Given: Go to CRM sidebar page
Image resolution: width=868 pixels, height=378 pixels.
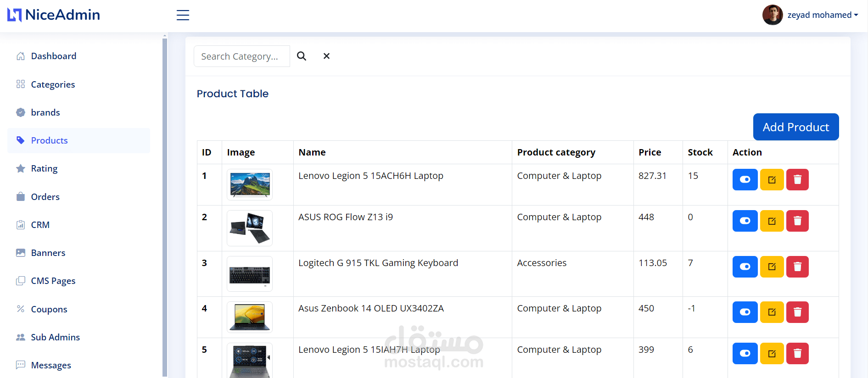Looking at the screenshot, I should click(x=78, y=225).
